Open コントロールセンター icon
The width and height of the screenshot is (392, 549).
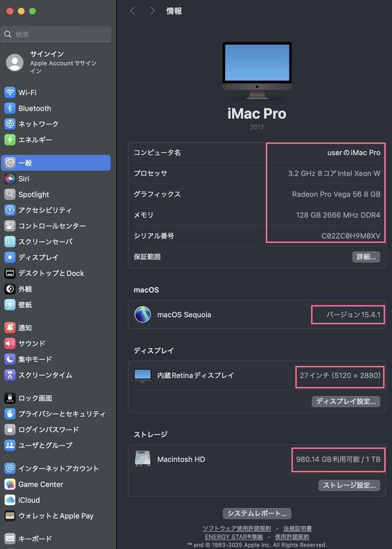click(x=10, y=226)
